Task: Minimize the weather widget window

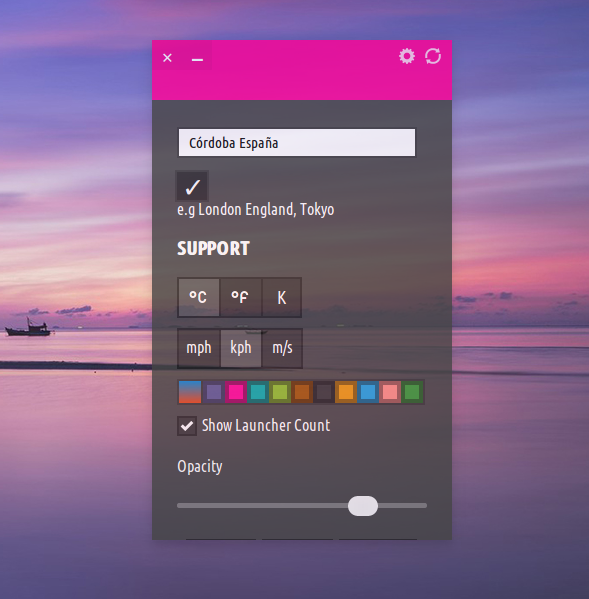Action: tap(197, 58)
